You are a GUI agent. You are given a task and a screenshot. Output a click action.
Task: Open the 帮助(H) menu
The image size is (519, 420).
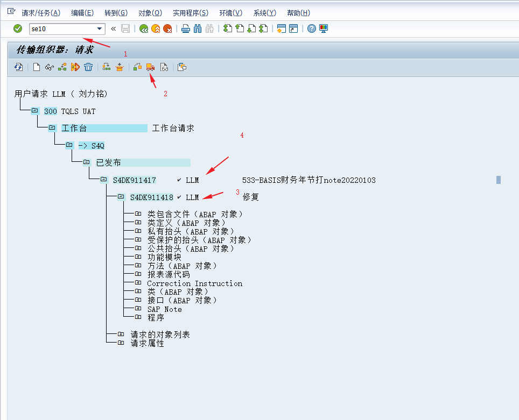click(x=298, y=13)
